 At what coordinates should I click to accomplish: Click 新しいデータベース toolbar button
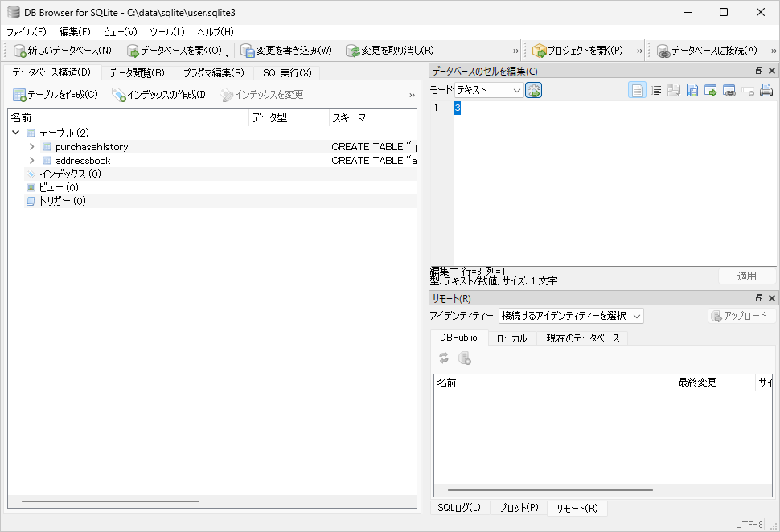coord(63,51)
